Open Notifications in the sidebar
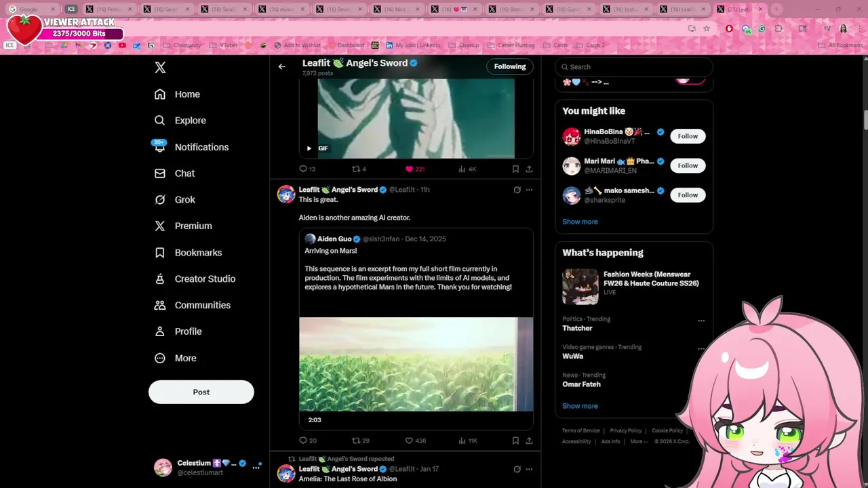This screenshot has height=488, width=868. tap(191, 147)
